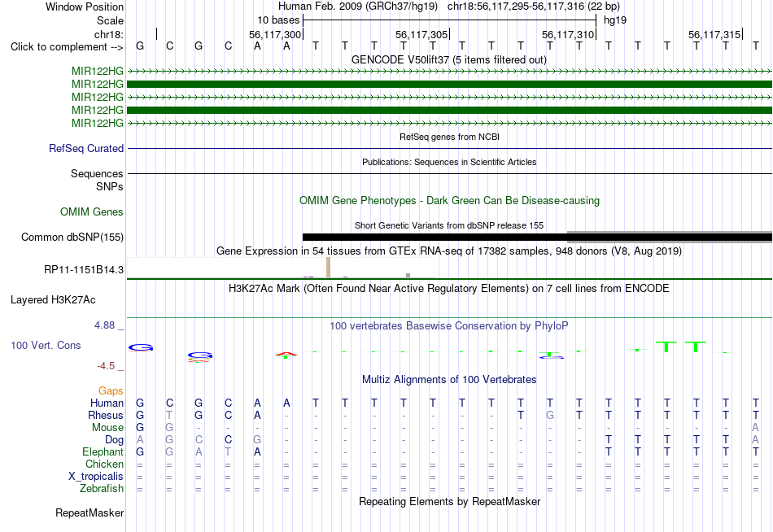Click the 'hg19' label beside scale bar

coord(615,20)
